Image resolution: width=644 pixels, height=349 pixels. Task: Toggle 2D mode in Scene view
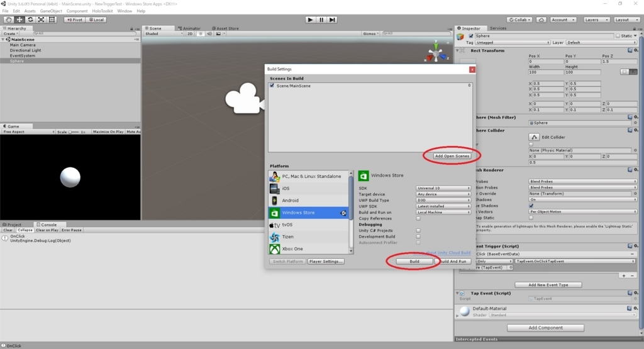190,34
